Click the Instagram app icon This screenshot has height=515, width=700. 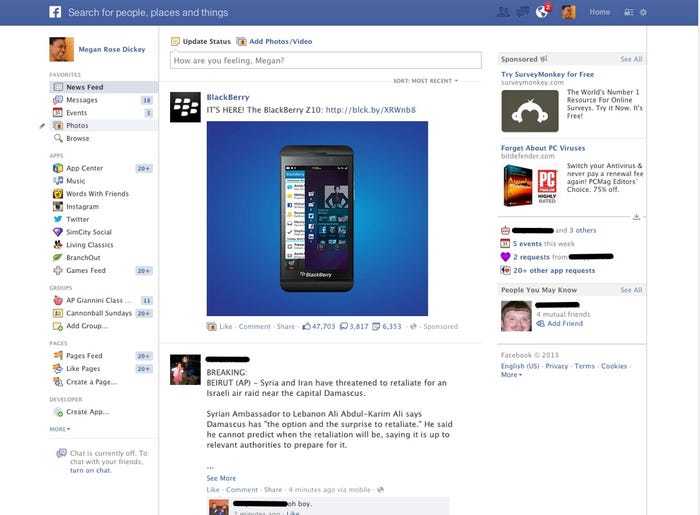[58, 207]
